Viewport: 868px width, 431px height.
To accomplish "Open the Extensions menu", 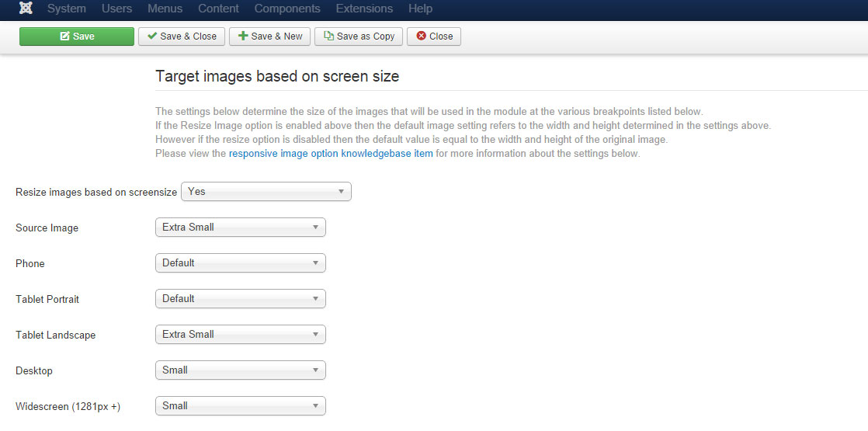I will tap(364, 9).
